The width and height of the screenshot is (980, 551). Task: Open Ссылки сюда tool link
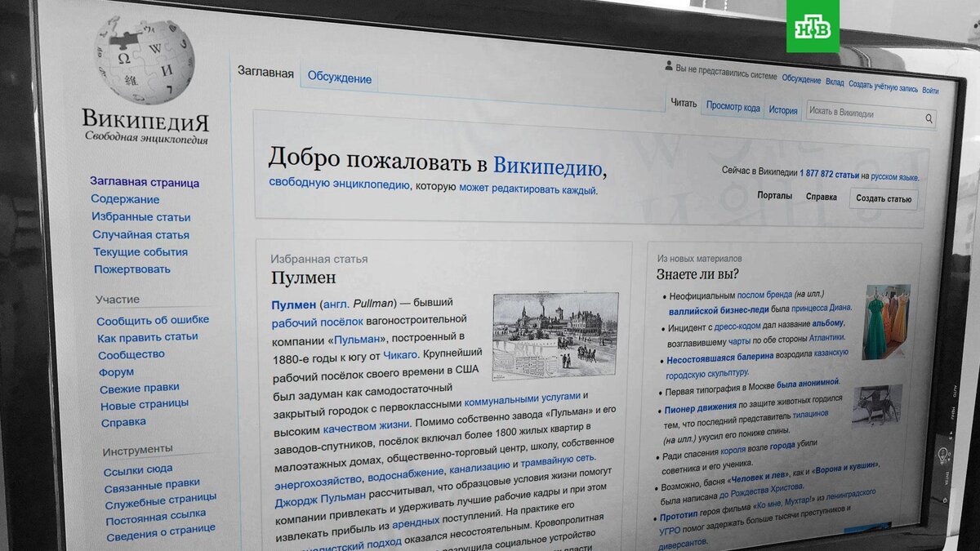pos(138,469)
